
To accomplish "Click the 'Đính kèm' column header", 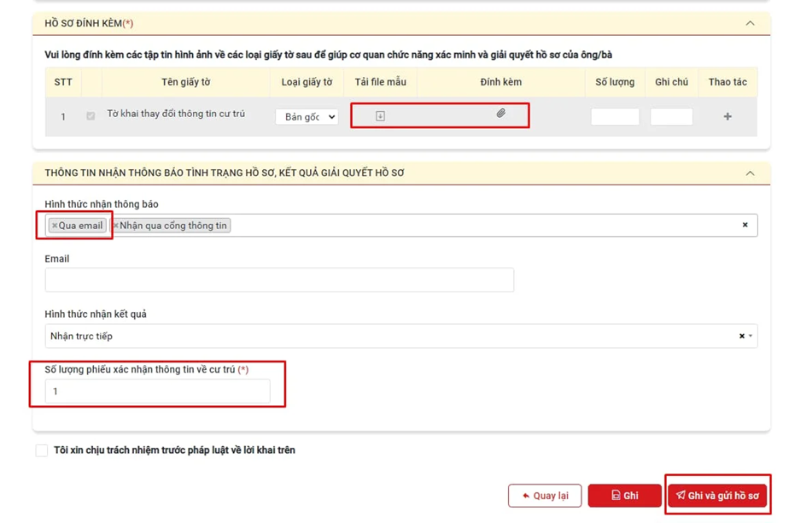I will (500, 82).
